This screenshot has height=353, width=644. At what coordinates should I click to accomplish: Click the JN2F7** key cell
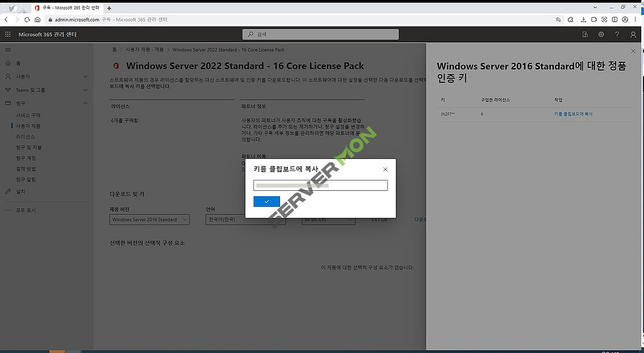tap(448, 114)
